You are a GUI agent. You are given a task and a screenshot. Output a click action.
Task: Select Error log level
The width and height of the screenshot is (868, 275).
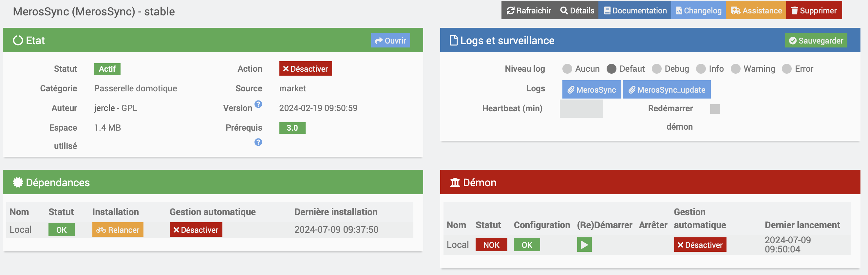pos(787,69)
